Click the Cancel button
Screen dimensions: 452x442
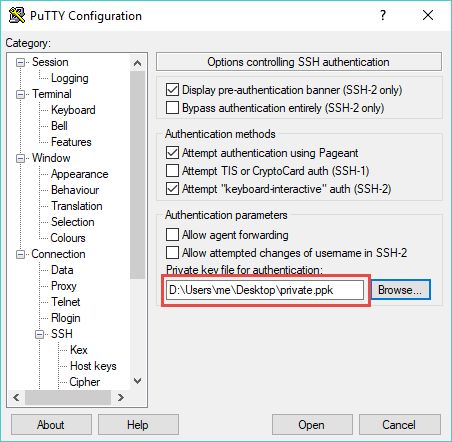click(399, 425)
